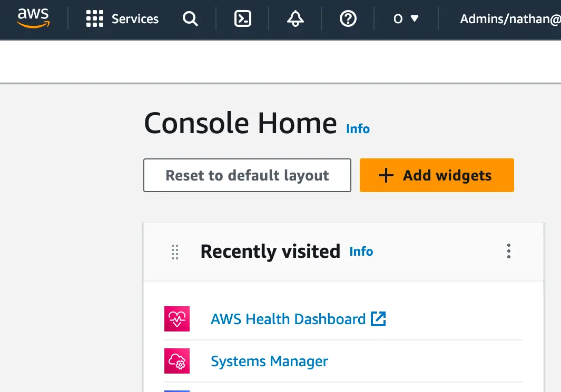Open the Recently visited three-dot options menu
This screenshot has height=392, width=561.
click(x=508, y=251)
